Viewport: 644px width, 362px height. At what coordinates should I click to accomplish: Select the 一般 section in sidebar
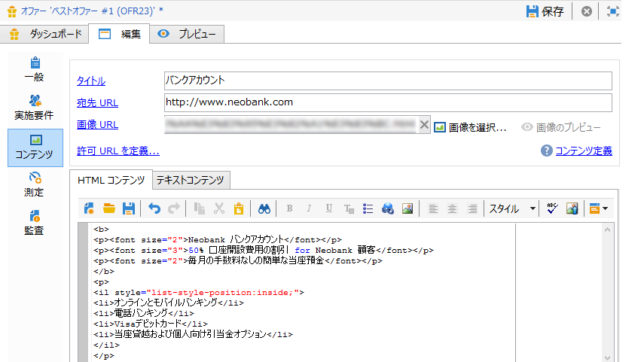click(x=35, y=69)
